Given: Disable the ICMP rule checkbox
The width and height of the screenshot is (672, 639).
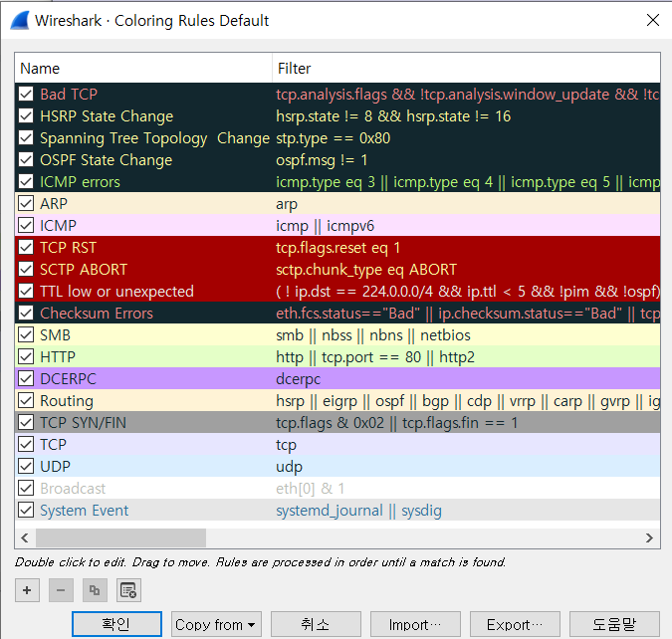Looking at the screenshot, I should (26, 225).
